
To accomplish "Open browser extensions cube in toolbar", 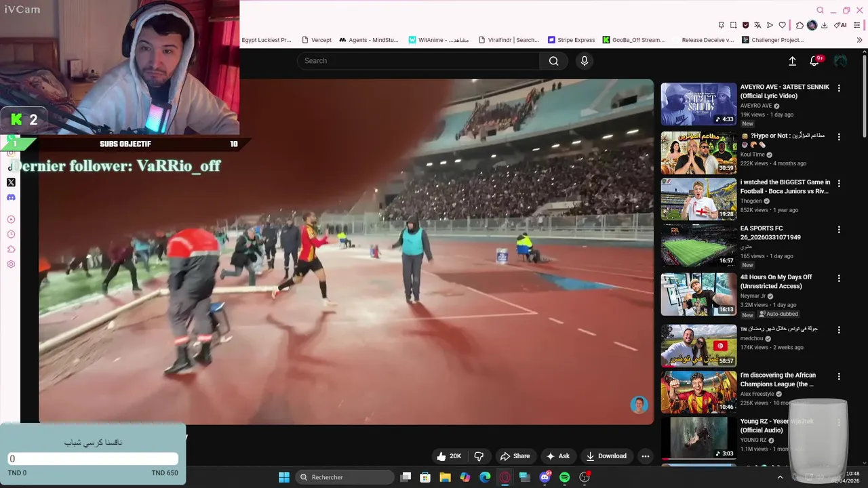I will coord(800,25).
